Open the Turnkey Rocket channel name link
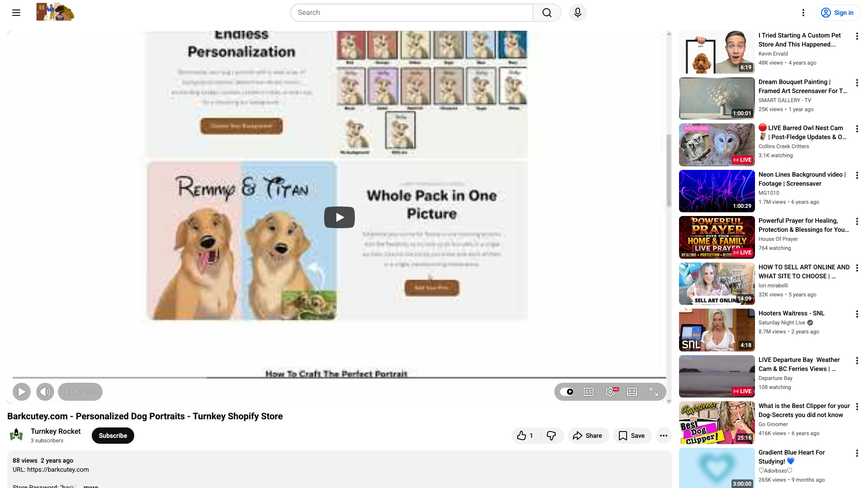868x488 pixels. coord(56,431)
